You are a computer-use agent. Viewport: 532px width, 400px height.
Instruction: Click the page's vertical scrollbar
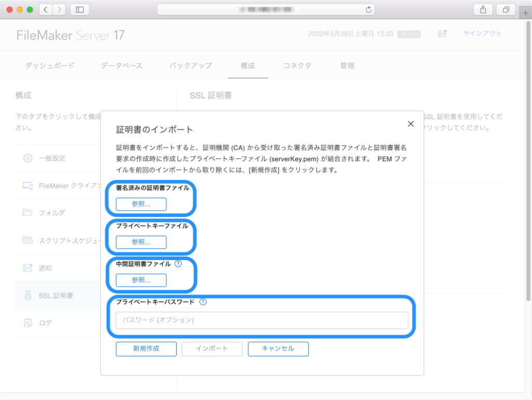pos(528,161)
